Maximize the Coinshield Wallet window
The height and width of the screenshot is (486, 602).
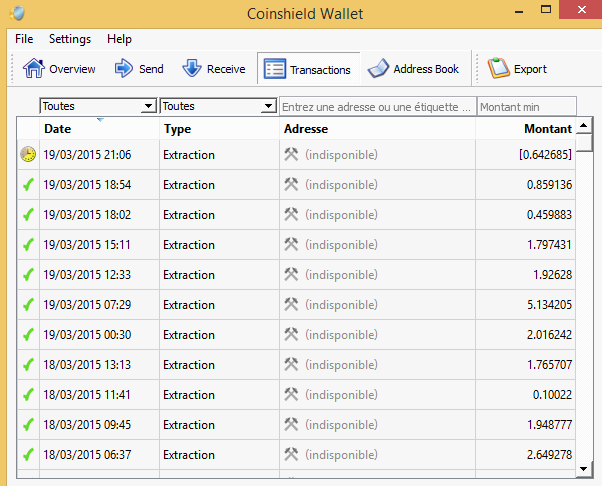click(x=546, y=10)
